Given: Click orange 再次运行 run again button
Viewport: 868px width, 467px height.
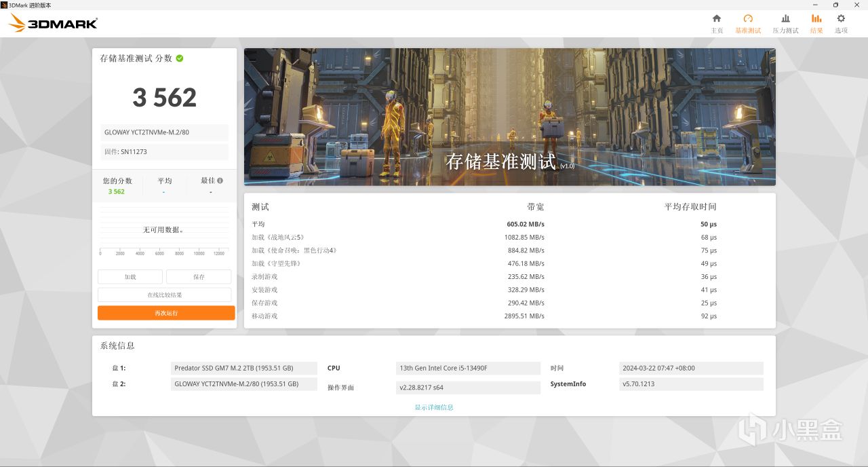Looking at the screenshot, I should (166, 313).
